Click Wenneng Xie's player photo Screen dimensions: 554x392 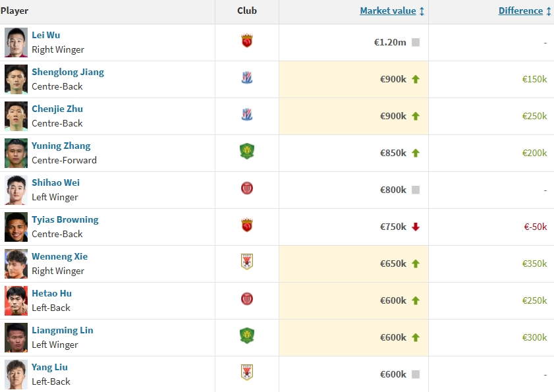pyautogui.click(x=16, y=264)
